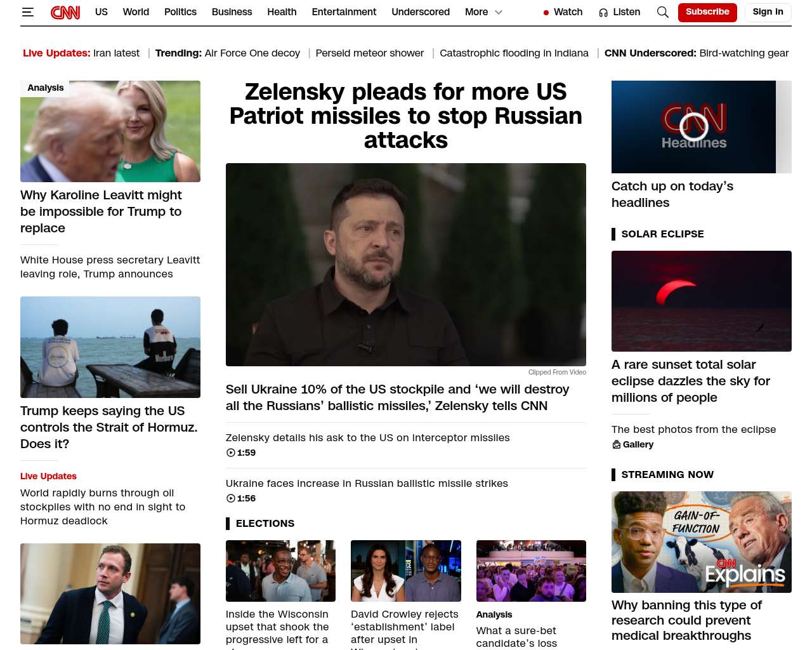812x650 pixels.
Task: Open the Perseid meteor shower link
Action: click(x=370, y=53)
